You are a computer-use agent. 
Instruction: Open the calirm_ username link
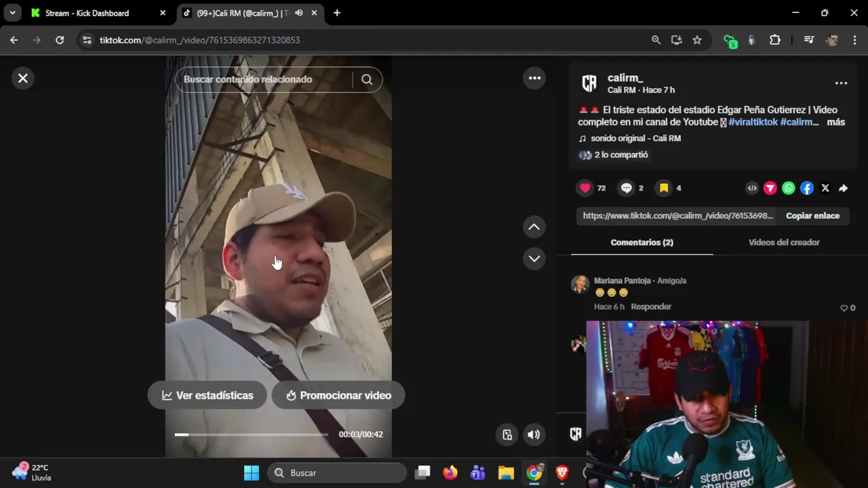point(625,78)
